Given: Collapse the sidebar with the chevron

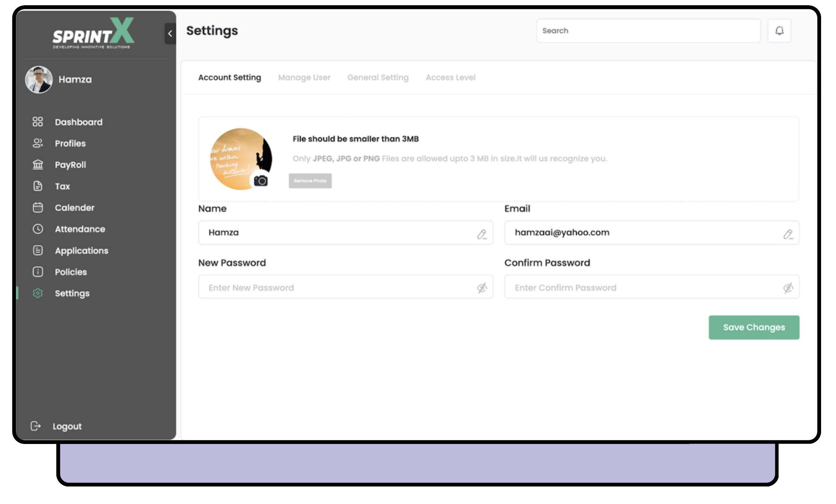Looking at the screenshot, I should (x=170, y=34).
